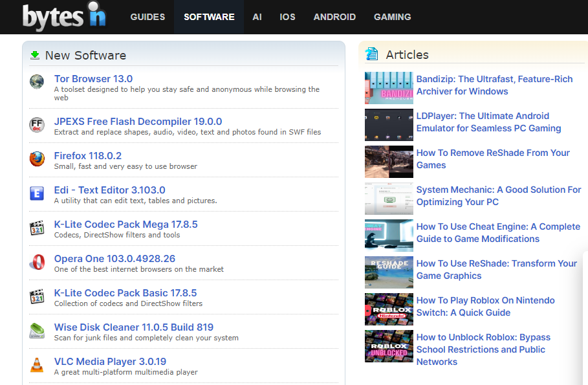Click the New Software download arrow icon
Screen dimensions: 588x385
coord(35,56)
